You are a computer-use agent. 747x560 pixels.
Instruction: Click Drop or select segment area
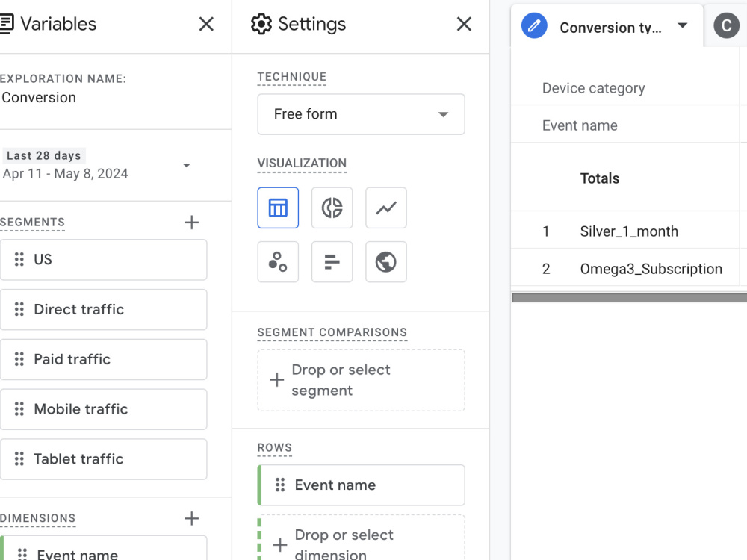361,381
